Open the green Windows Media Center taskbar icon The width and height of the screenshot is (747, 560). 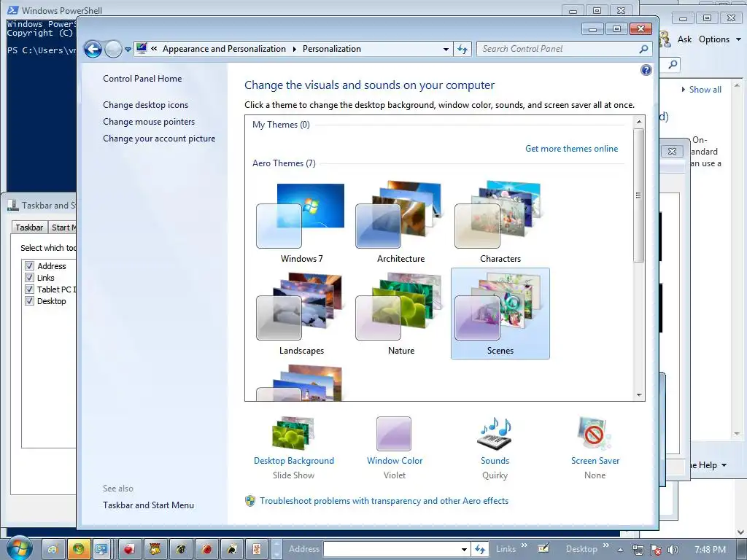point(77,549)
